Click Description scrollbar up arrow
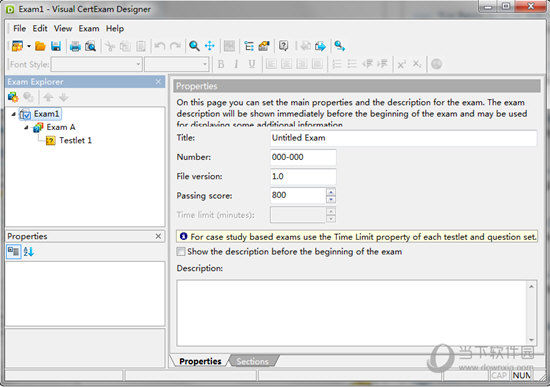Image resolution: width=550 pixels, height=387 pixels. coord(531,287)
